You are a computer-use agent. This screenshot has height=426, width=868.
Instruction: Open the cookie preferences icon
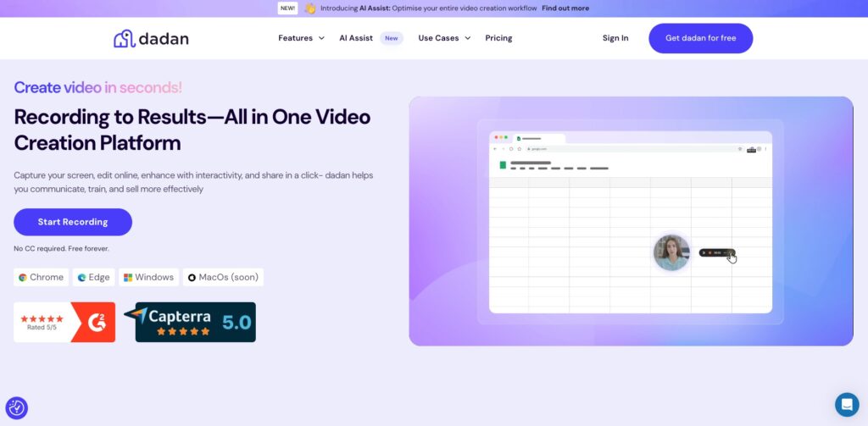(16, 407)
